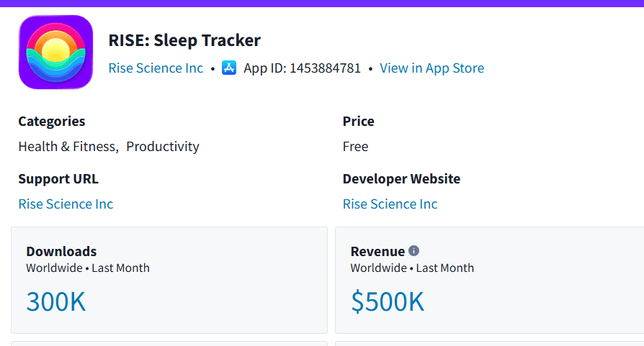Click the blue App Store icon
This screenshot has width=644, height=346.
(229, 68)
